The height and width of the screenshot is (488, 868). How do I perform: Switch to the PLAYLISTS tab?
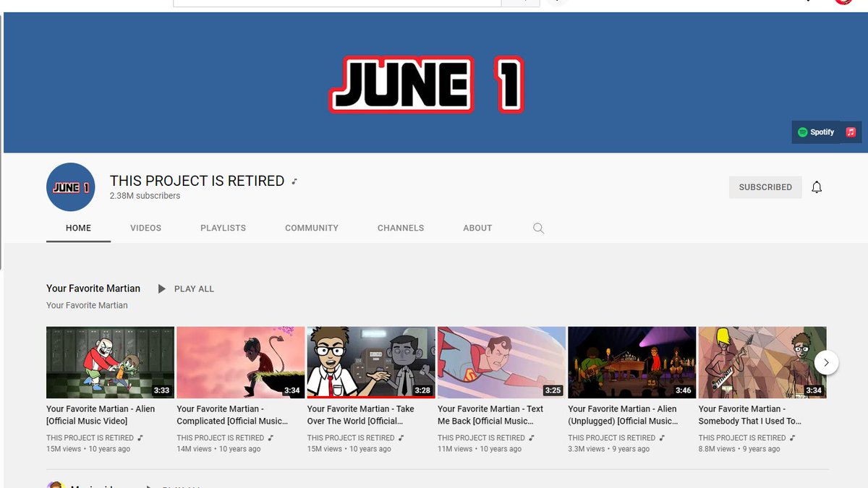[223, 228]
